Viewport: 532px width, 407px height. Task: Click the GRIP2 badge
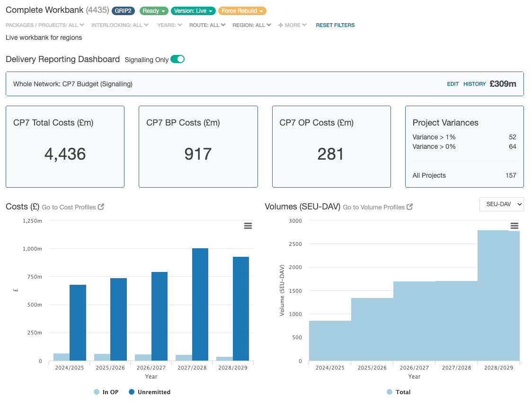pyautogui.click(x=124, y=11)
